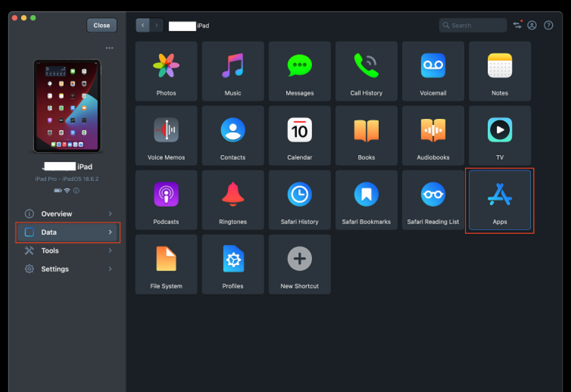The image size is (571, 392).
Task: Open the Contacts tile
Action: (x=233, y=135)
